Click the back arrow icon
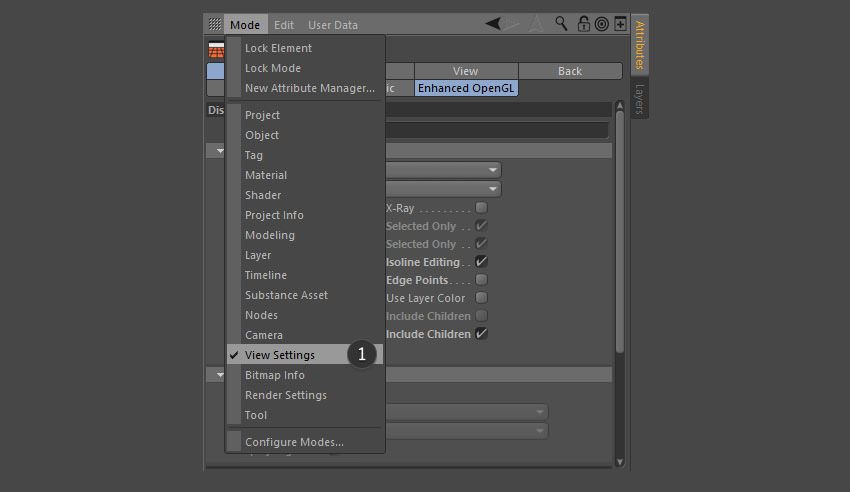The height and width of the screenshot is (492, 850). pos(493,24)
